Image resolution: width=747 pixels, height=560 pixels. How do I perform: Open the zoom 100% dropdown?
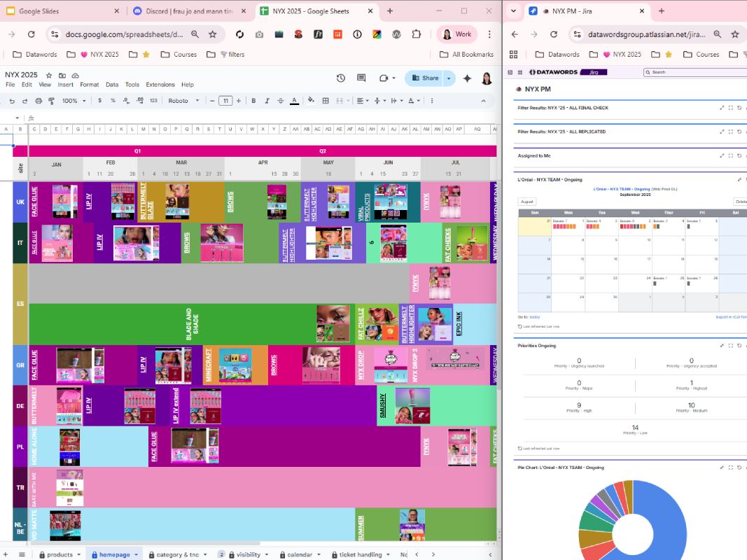pyautogui.click(x=74, y=101)
